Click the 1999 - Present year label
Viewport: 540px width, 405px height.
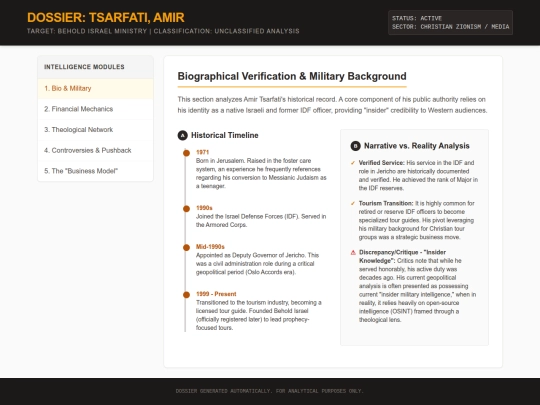pyautogui.click(x=216, y=294)
